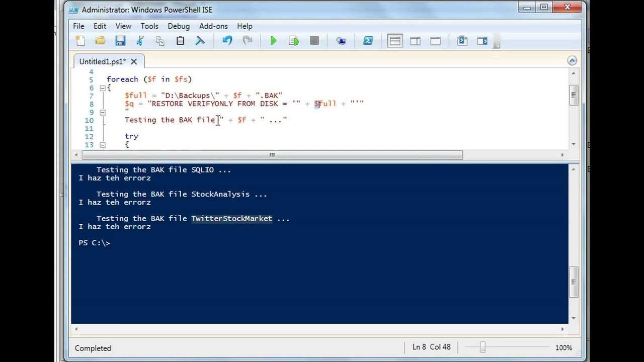Image resolution: width=644 pixels, height=362 pixels.
Task: Click the console pane scroll up arrow
Action: 574,169
